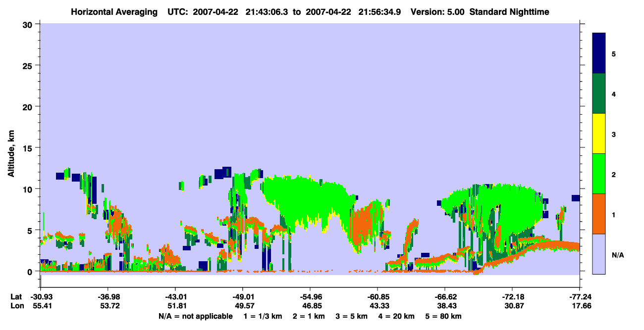644x330 pixels.
Task: Click the '1 = 1/3 km' legend entry
Action: (262, 316)
